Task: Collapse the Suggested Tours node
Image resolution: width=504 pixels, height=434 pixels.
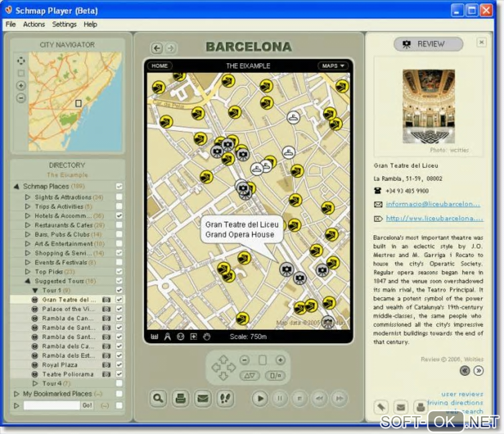Action: (28, 281)
